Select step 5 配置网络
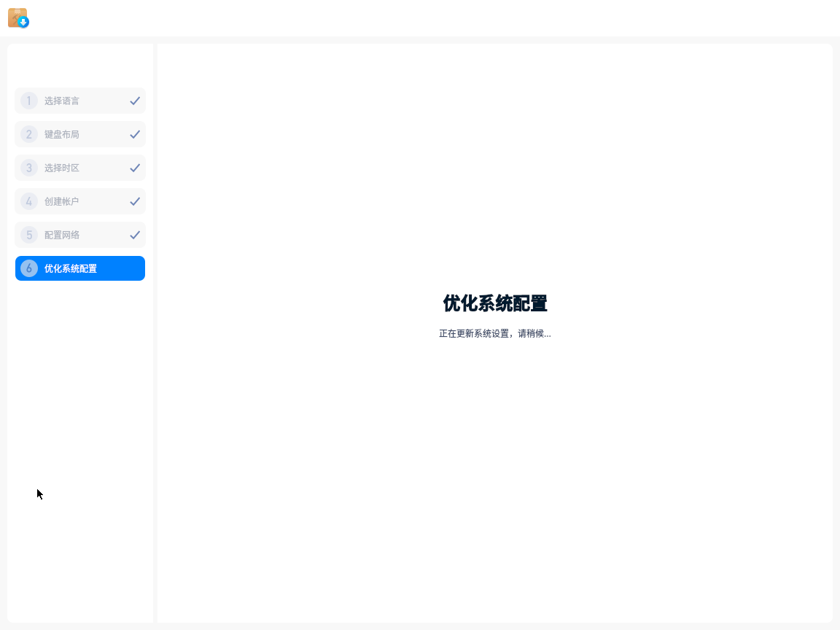Viewport: 840px width, 630px height. coord(80,235)
